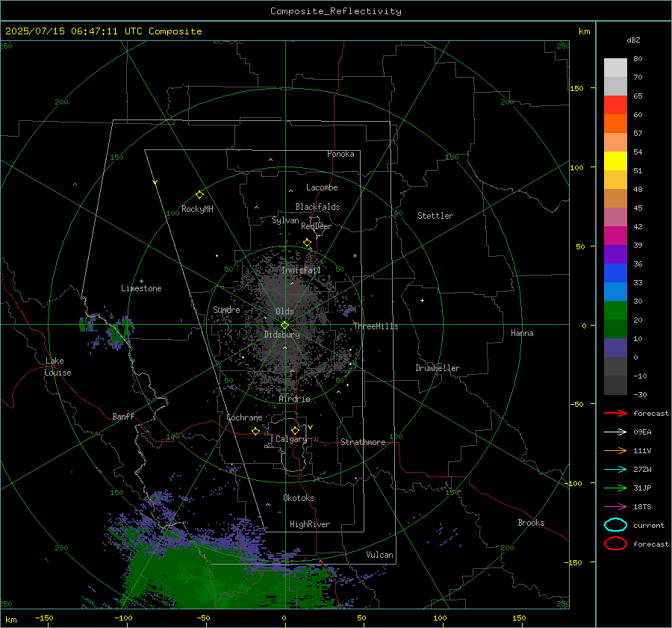Click the white plus marker west of Hanna
The image size is (672, 628).
click(422, 300)
